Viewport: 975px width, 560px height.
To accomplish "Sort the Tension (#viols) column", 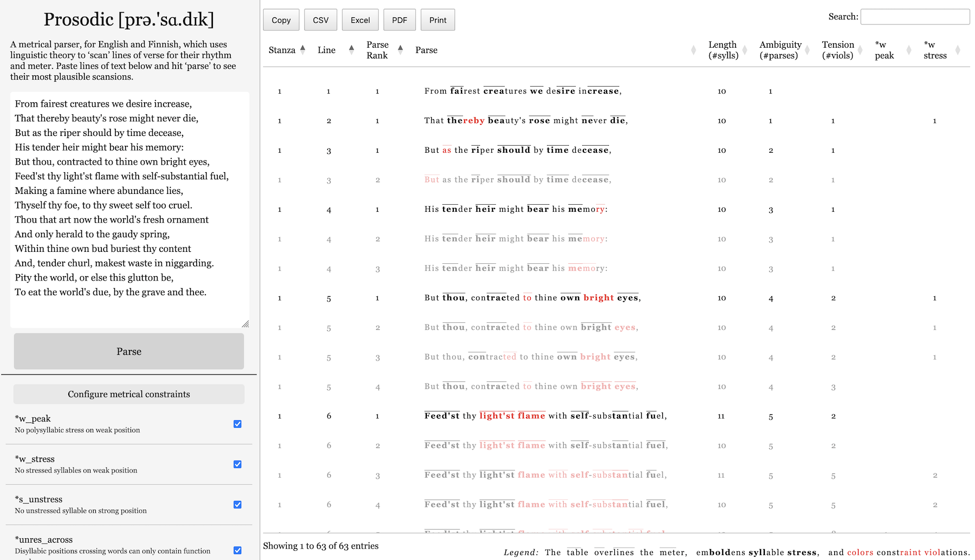I will click(x=860, y=50).
